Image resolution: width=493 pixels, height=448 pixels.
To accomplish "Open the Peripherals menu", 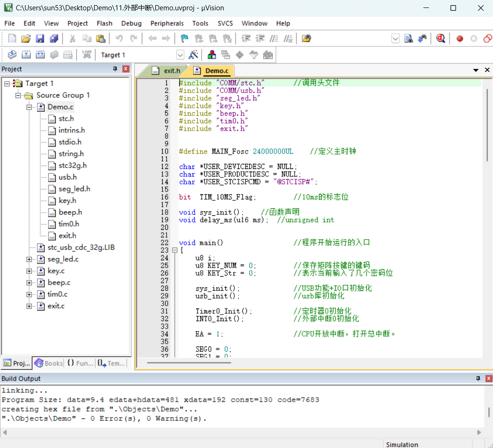I will (167, 23).
